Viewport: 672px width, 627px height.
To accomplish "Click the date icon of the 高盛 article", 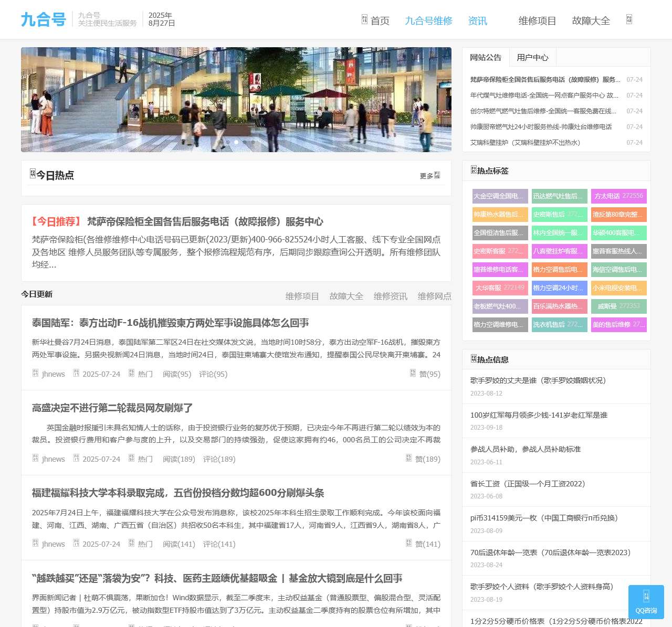I will coord(76,459).
